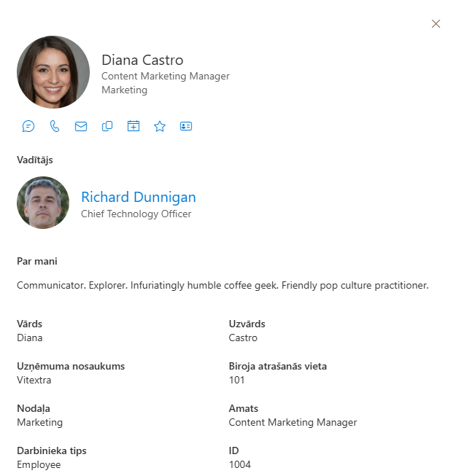Click the 'Uzņēmuma nosaukums' label

click(x=71, y=367)
